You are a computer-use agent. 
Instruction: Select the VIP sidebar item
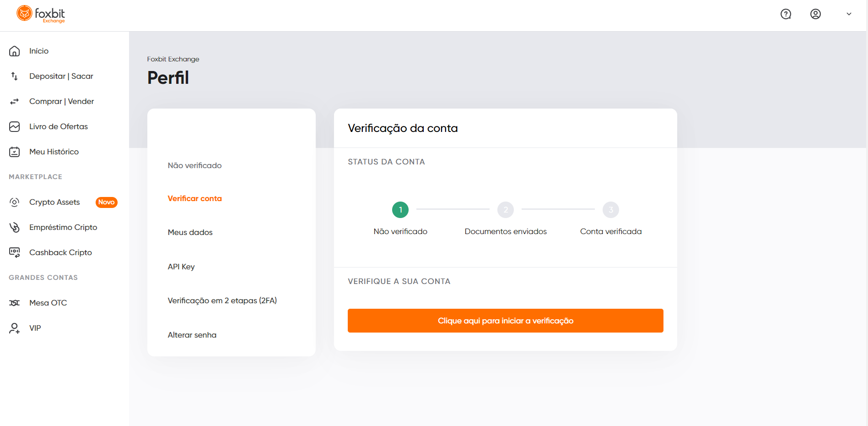point(35,328)
